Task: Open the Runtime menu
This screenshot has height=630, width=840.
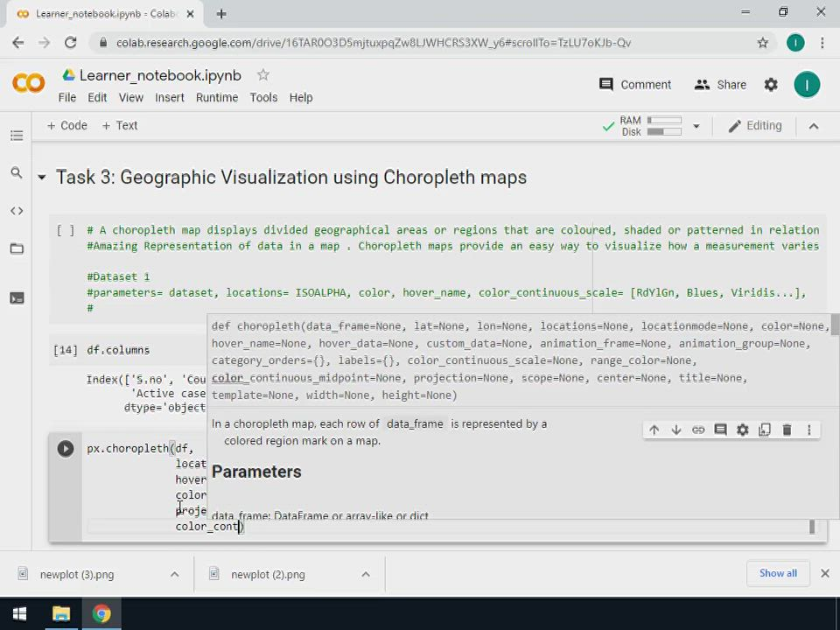Action: (216, 97)
